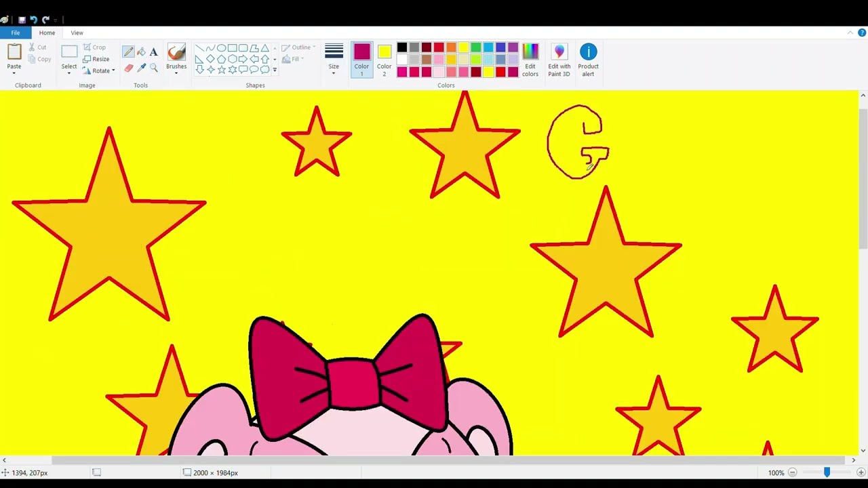Select the Magnifier tool

(154, 68)
